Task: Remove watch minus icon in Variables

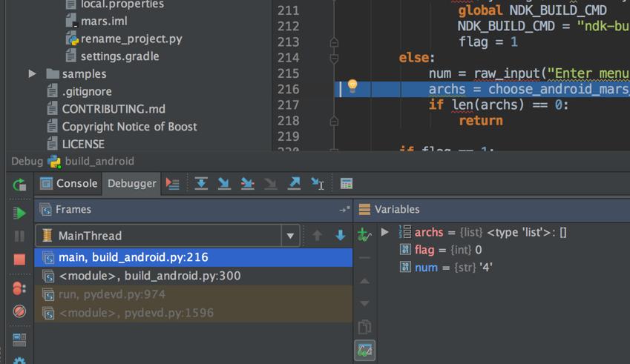Action: 364,258
